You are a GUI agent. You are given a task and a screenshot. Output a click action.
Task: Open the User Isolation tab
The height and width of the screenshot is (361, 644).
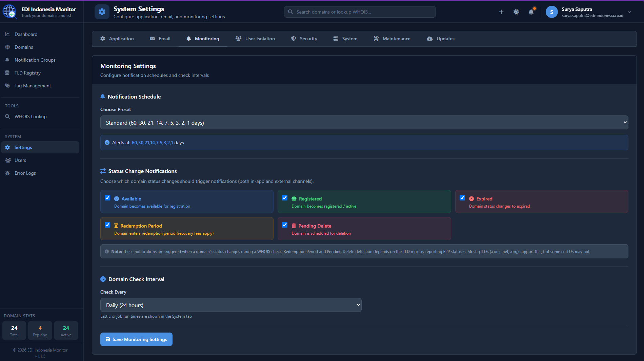(255, 39)
